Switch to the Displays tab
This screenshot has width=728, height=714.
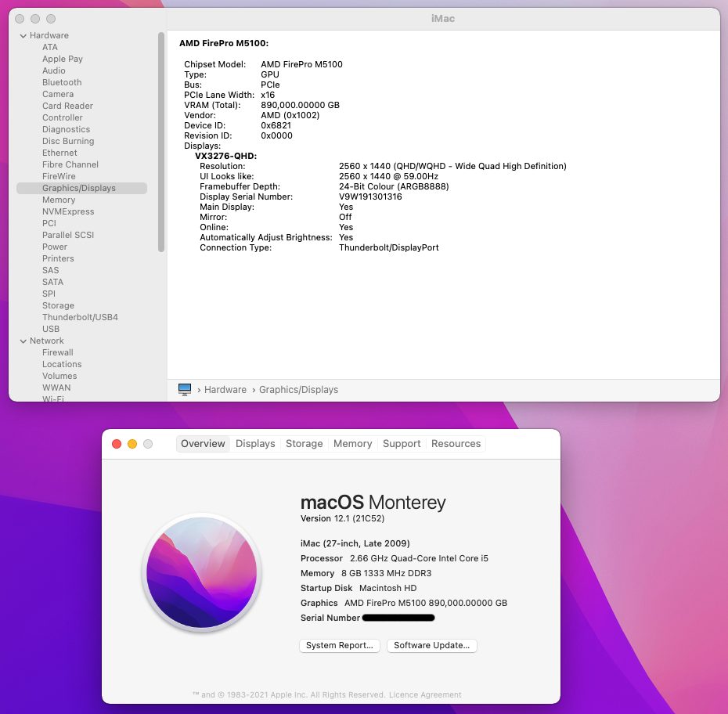[x=255, y=444]
